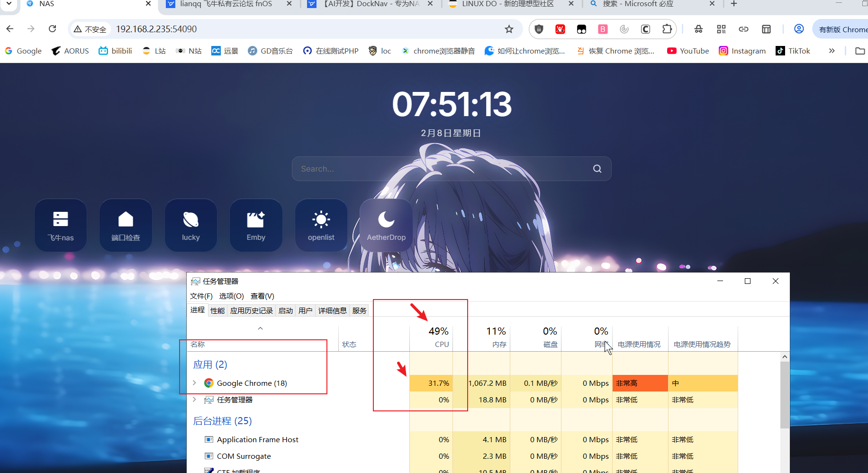Open the 查看(V) menu in Task Manager
Screen dimensions: 868x473
tap(262, 296)
